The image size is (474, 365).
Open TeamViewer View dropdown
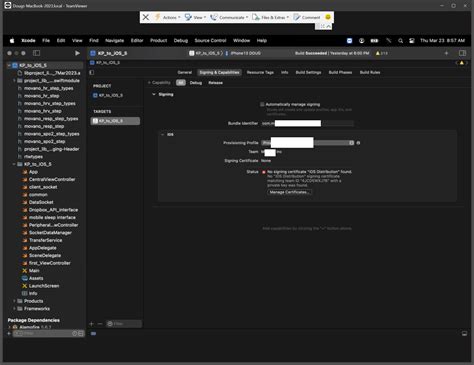[x=196, y=17]
